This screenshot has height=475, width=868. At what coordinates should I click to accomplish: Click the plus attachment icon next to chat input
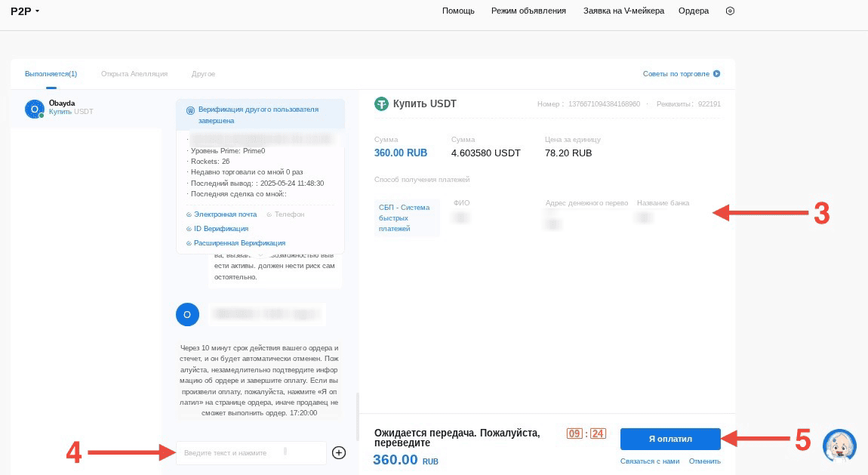(339, 453)
